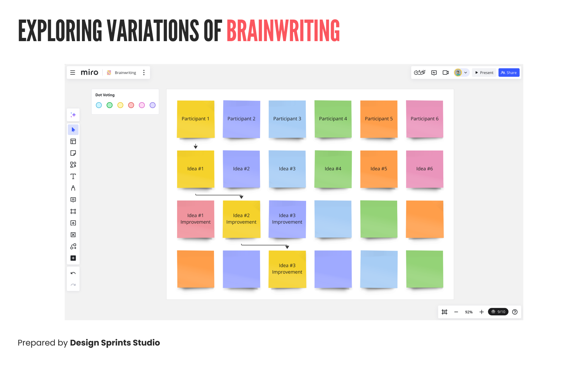The image size is (588, 365).
Task: Click the Present button
Action: pyautogui.click(x=484, y=72)
